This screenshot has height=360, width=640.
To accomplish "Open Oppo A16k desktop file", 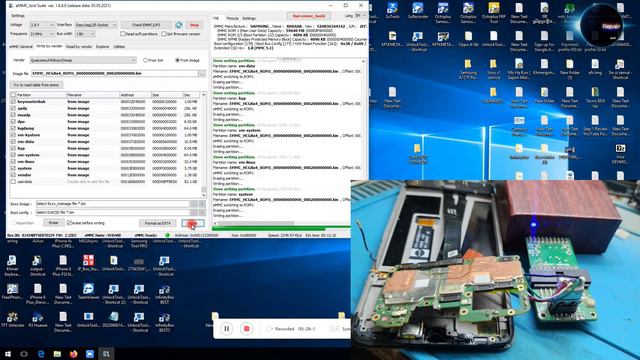I will pyautogui.click(x=468, y=39).
